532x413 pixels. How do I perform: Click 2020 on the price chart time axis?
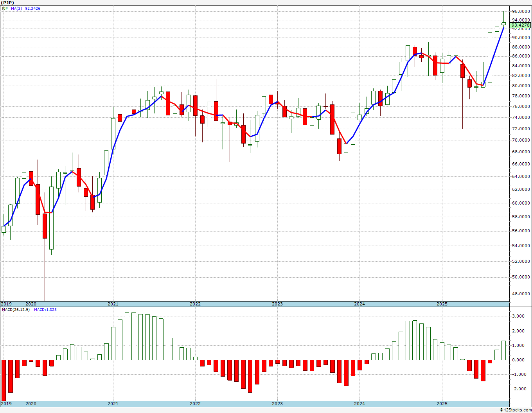pos(31,304)
